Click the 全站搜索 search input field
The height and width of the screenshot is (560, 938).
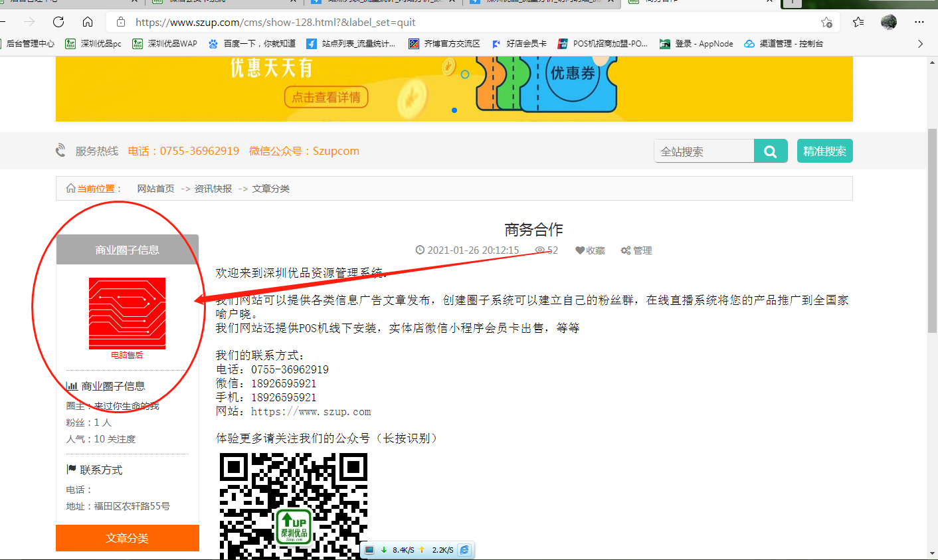click(x=704, y=151)
